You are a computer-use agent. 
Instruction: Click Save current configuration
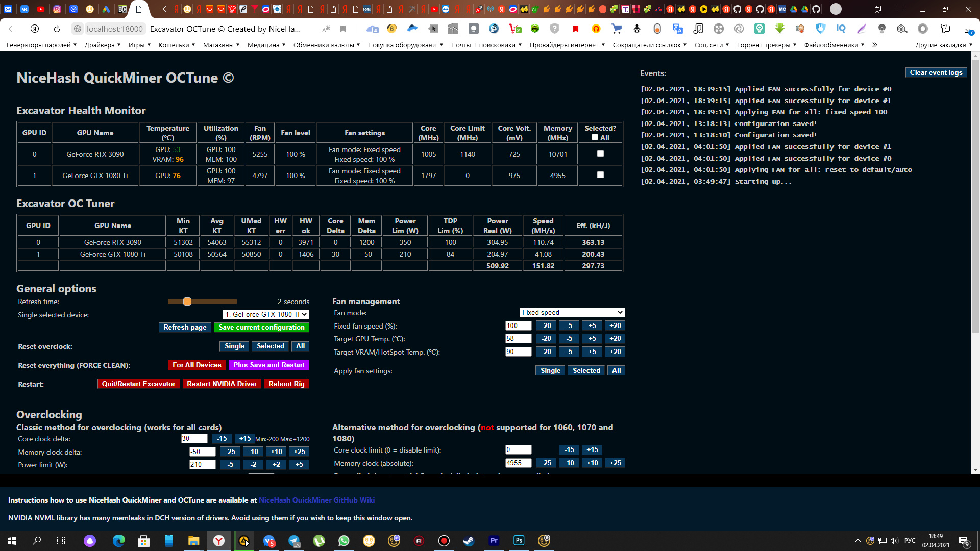(x=261, y=327)
